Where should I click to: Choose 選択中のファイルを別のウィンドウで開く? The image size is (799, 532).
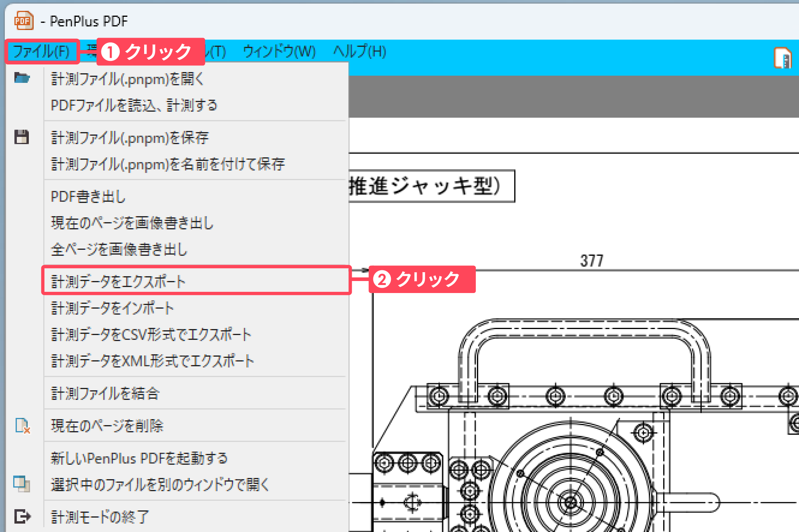[x=196, y=485]
